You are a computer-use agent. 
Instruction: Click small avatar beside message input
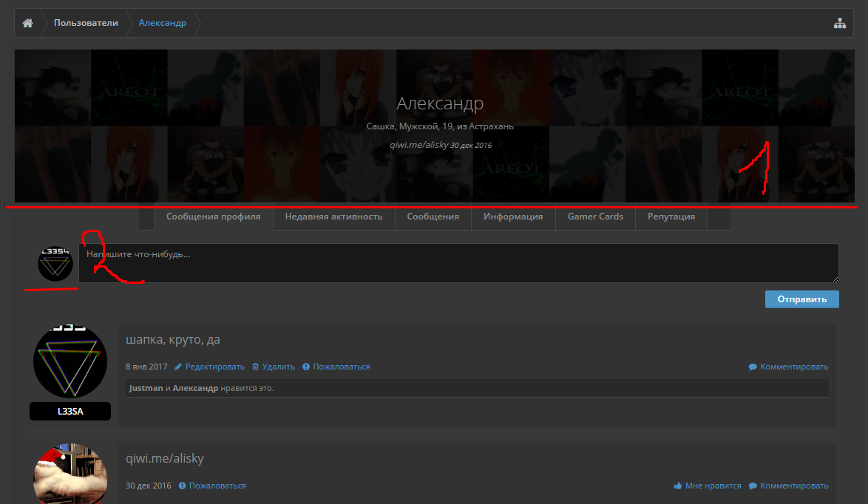(55, 263)
